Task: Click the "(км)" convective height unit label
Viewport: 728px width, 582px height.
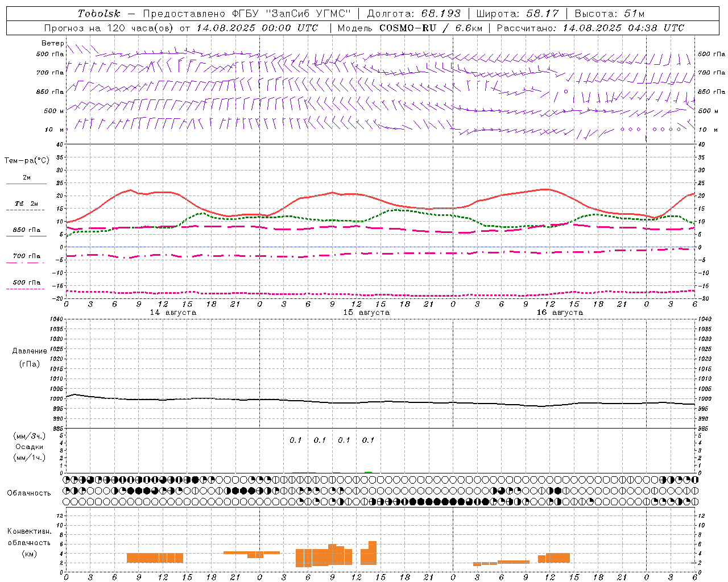Action: 30,554
